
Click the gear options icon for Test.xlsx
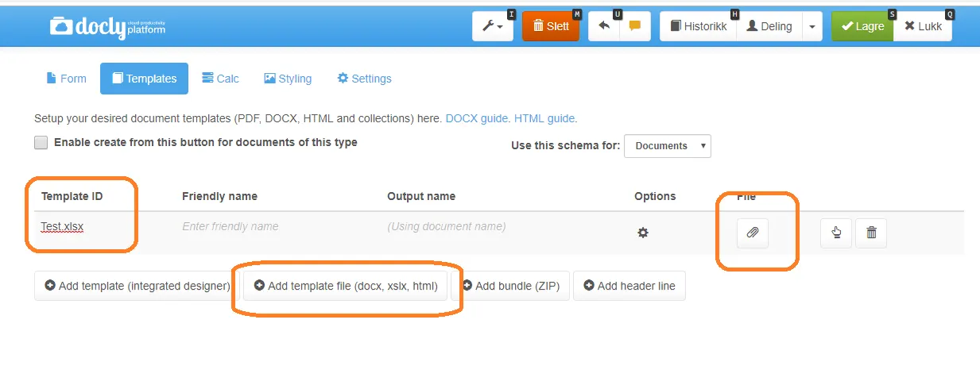click(x=643, y=233)
